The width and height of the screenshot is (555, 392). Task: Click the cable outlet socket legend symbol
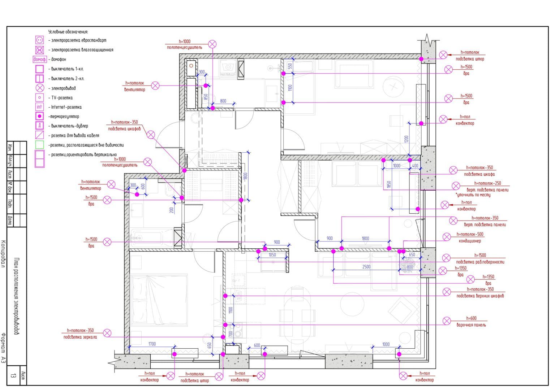(x=39, y=135)
